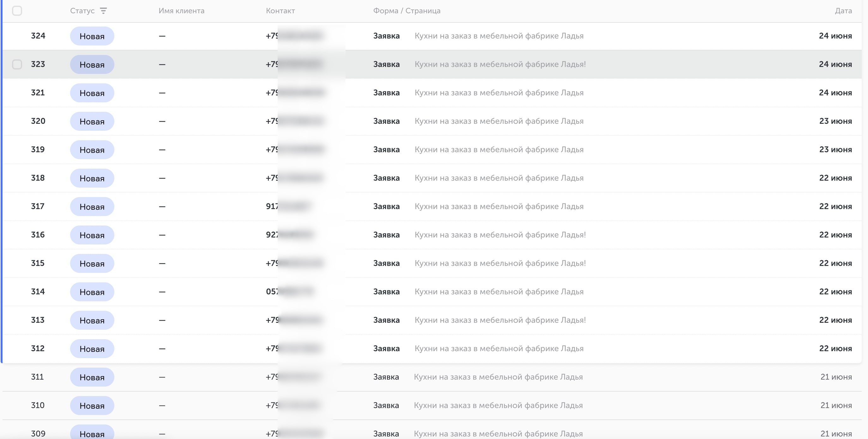Open the page link for request 316
The width and height of the screenshot is (868, 439).
point(500,235)
